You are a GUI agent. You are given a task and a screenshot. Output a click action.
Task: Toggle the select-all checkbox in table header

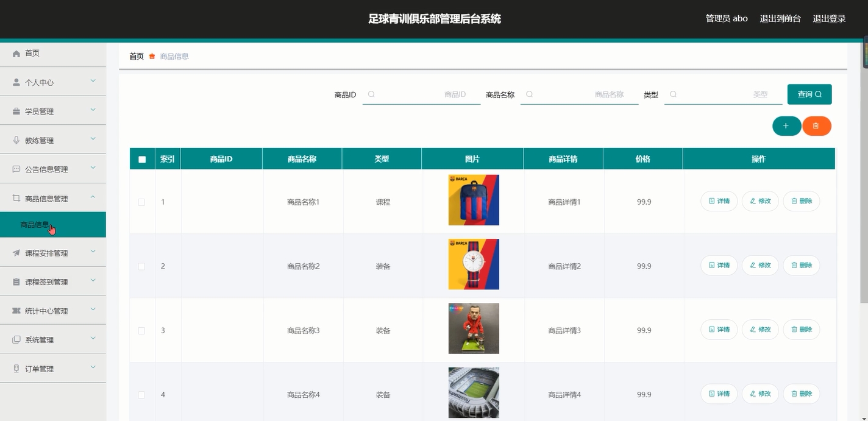pyautogui.click(x=142, y=160)
